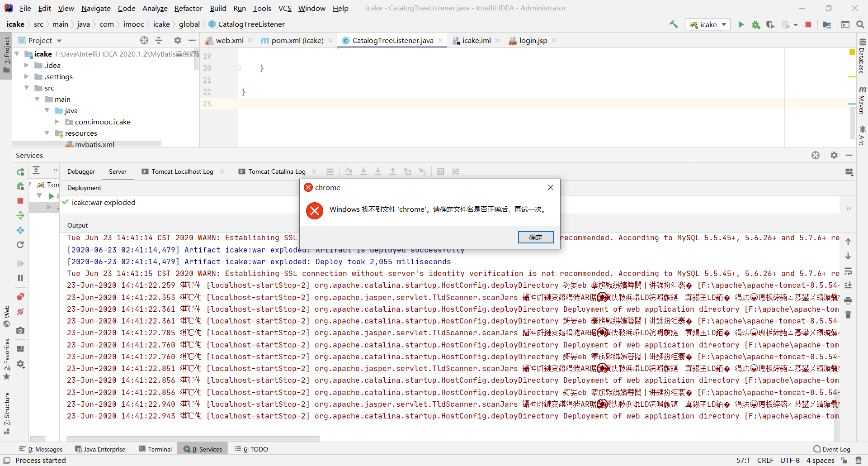
Task: Collapse the resources folder
Action: click(x=47, y=133)
